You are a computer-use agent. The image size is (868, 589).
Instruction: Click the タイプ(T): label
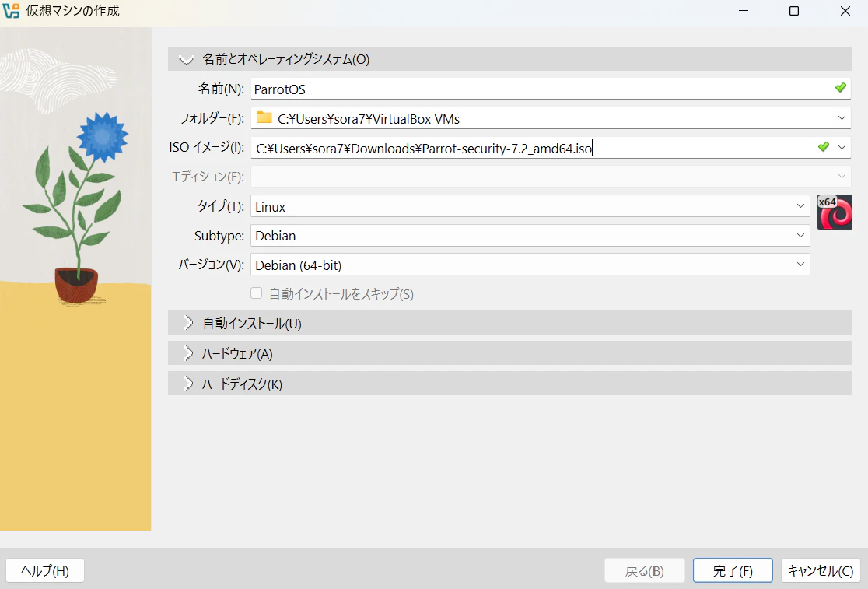(221, 206)
